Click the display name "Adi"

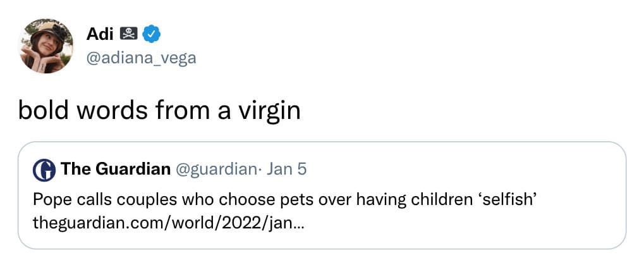(99, 35)
